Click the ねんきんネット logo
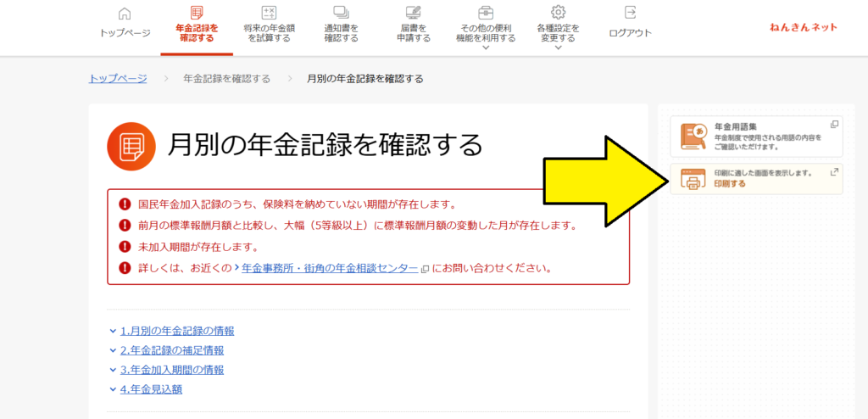 803,27
